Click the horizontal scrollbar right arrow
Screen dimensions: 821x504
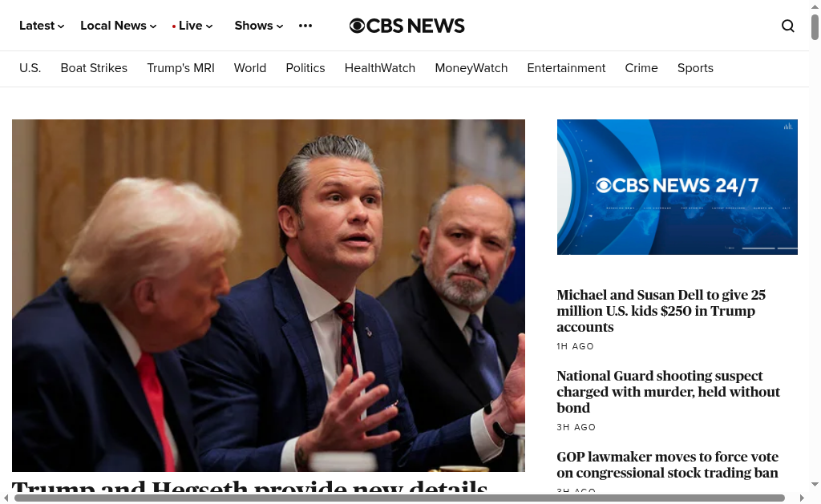(802, 498)
